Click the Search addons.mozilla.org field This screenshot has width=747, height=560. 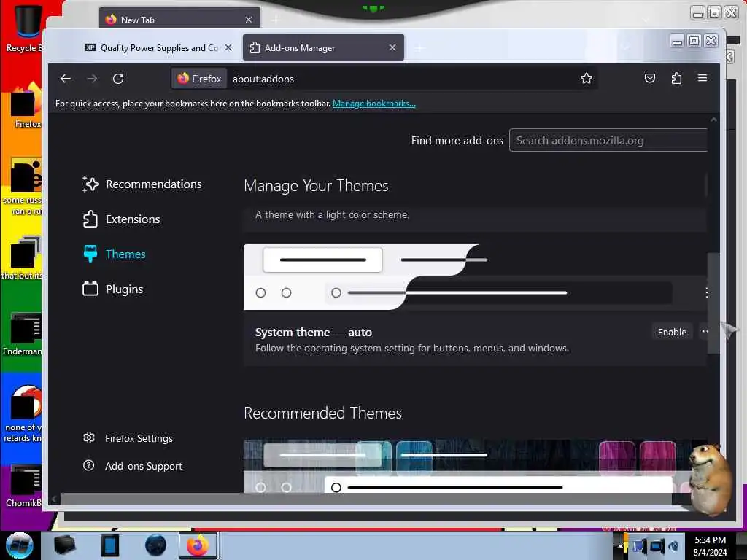608,141
